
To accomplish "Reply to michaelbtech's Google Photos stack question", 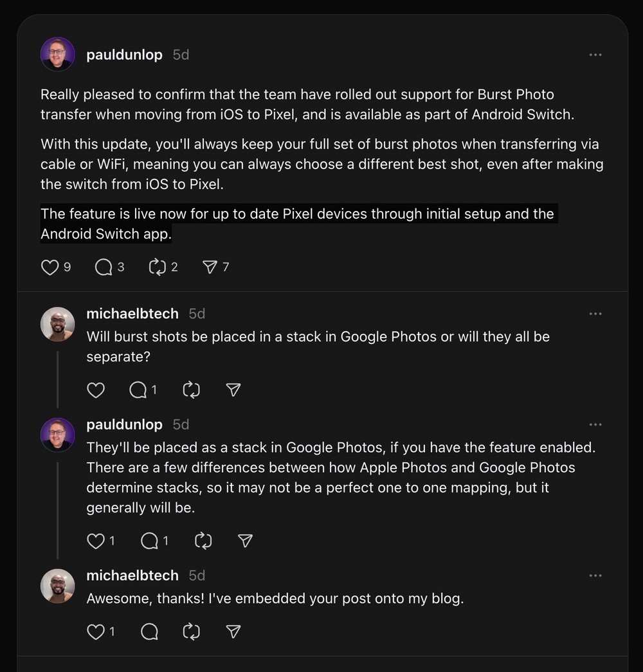I will click(138, 390).
